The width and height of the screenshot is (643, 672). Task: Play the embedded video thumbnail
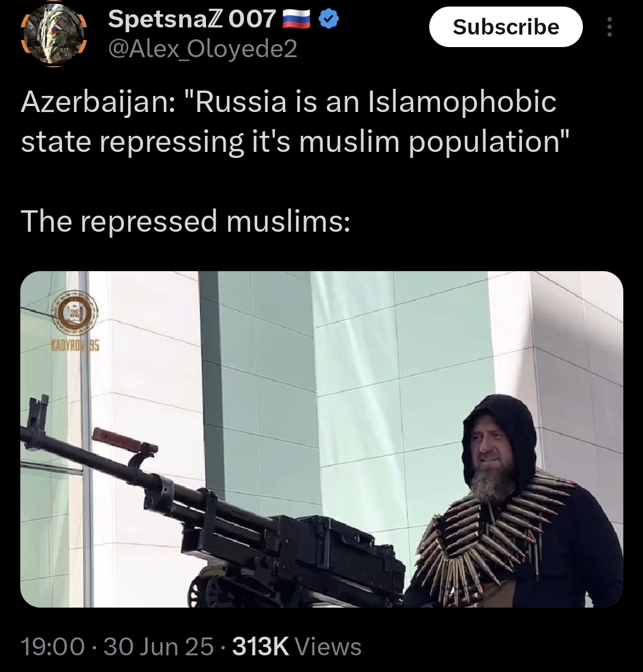pos(321,439)
